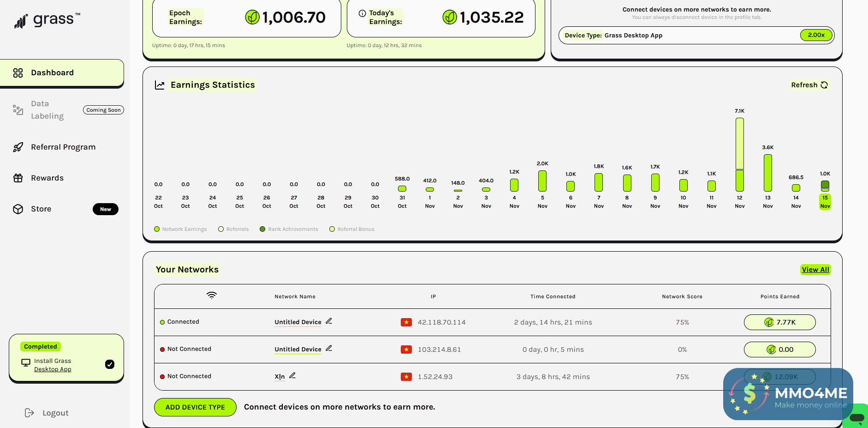The width and height of the screenshot is (868, 428).
Task: Toggle Network Earnings legend item
Action: tap(180, 229)
